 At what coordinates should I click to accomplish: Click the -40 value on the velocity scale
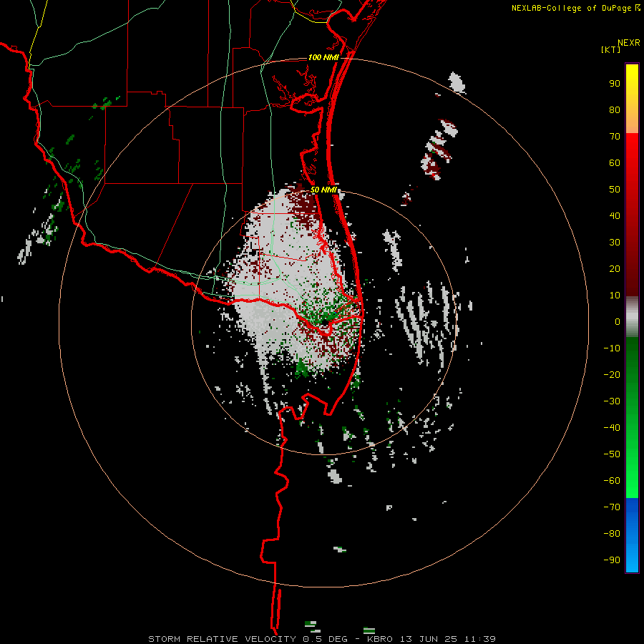click(x=612, y=428)
